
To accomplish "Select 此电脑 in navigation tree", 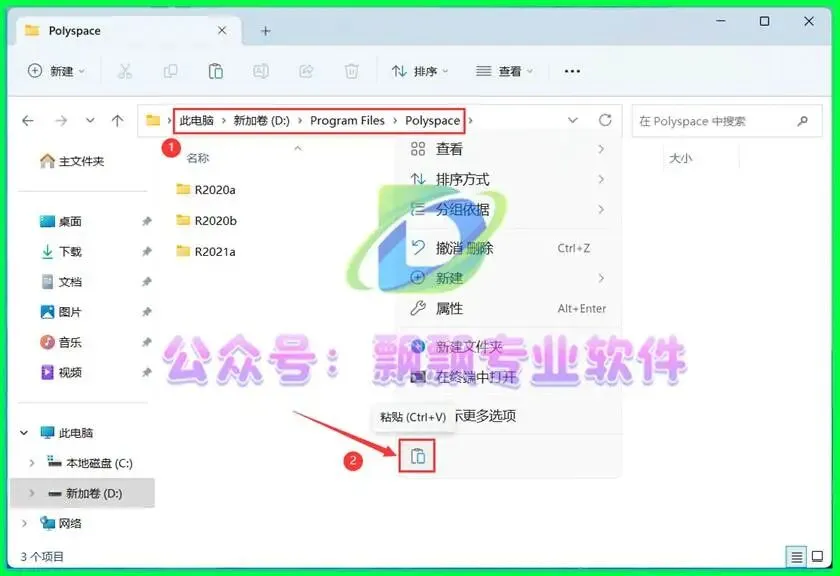I will pyautogui.click(x=67, y=432).
